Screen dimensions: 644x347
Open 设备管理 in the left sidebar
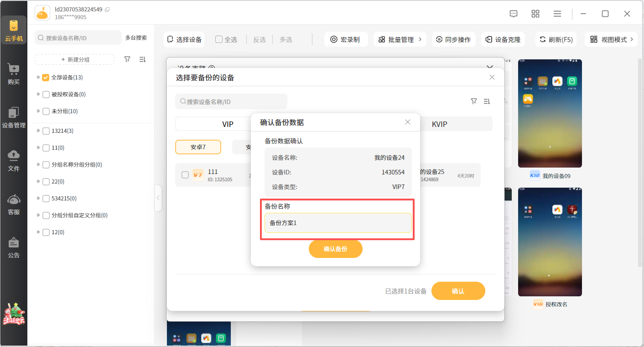(14, 117)
